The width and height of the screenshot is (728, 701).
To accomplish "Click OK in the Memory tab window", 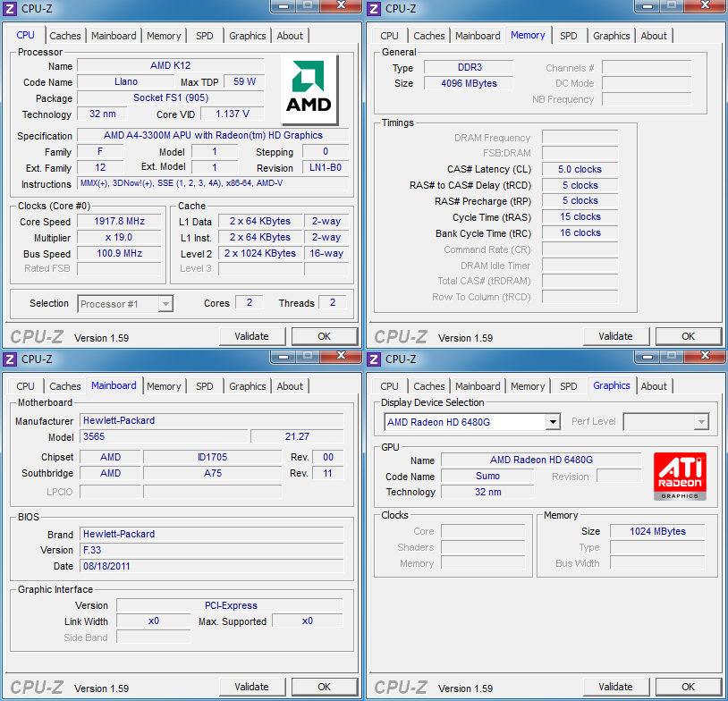I will [689, 336].
